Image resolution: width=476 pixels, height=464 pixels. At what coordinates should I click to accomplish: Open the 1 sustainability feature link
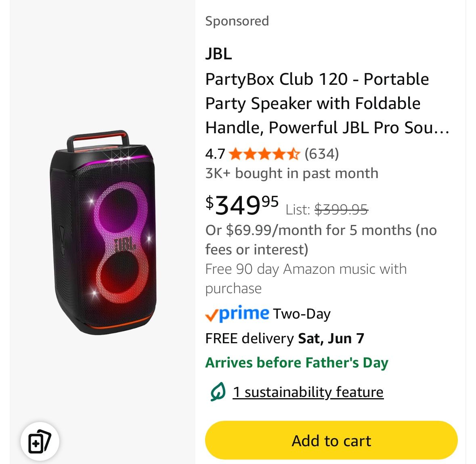point(308,392)
